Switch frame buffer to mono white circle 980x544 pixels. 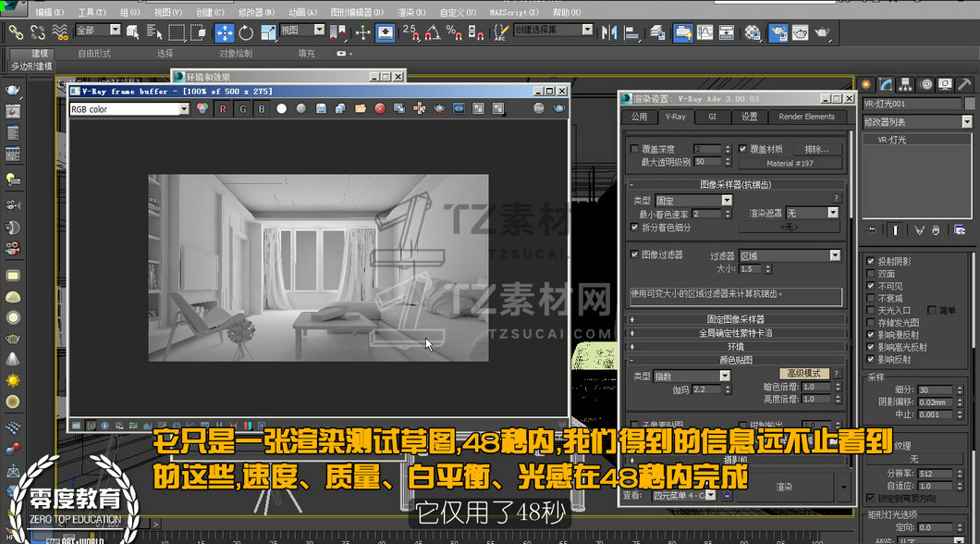click(x=282, y=109)
